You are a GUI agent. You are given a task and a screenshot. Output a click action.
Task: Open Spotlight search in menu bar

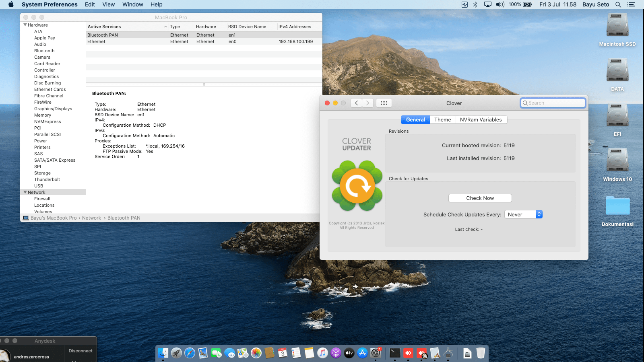tap(618, 4)
